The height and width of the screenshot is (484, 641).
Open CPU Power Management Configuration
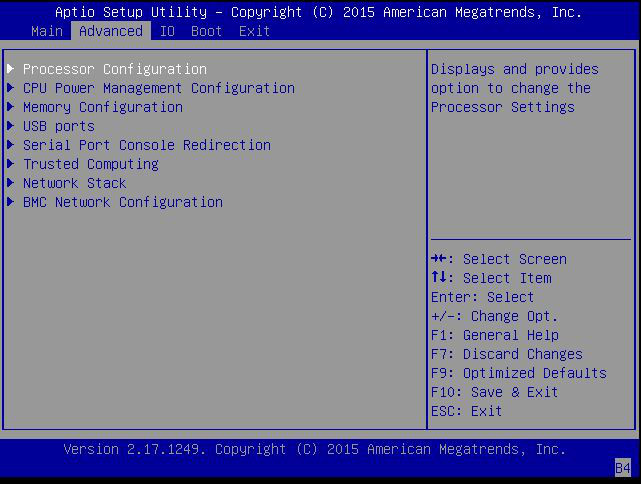159,88
